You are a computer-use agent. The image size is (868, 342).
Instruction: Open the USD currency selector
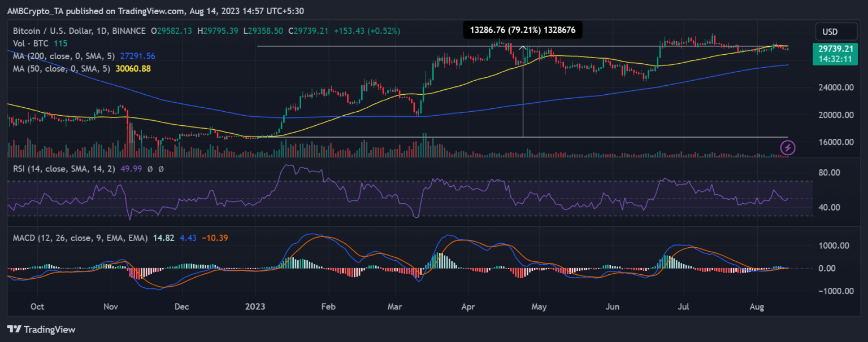click(836, 32)
